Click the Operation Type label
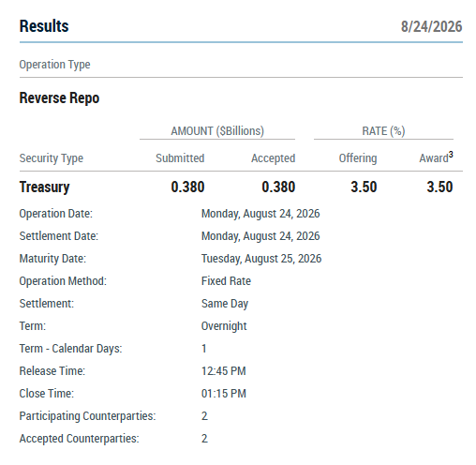Screen dimensions: 476x465 (x=54, y=65)
